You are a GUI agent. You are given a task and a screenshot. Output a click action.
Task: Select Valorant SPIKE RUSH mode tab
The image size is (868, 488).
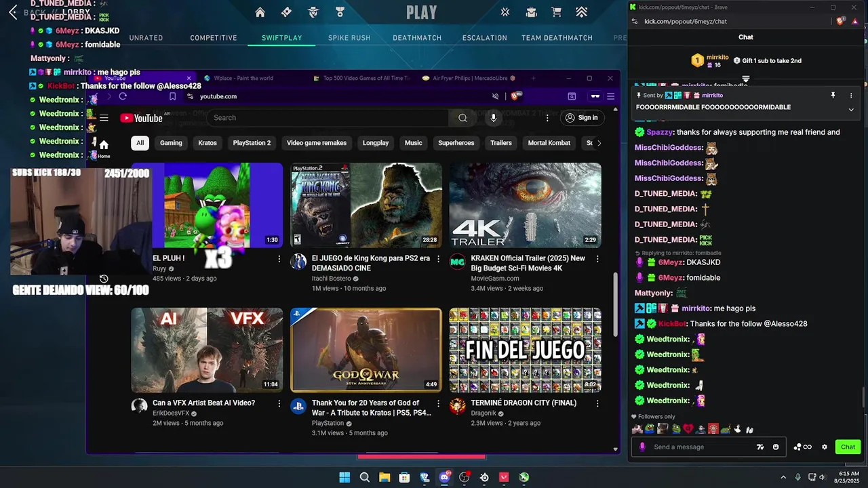(x=349, y=38)
